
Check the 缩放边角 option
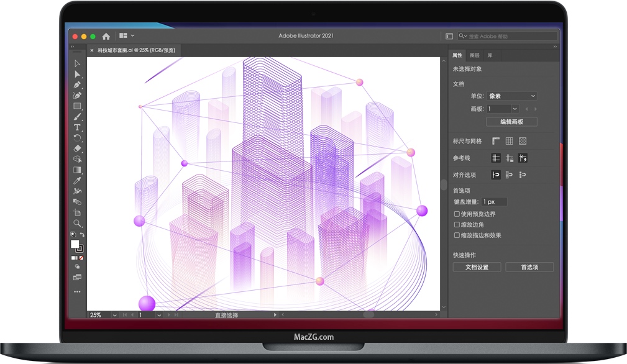(457, 224)
